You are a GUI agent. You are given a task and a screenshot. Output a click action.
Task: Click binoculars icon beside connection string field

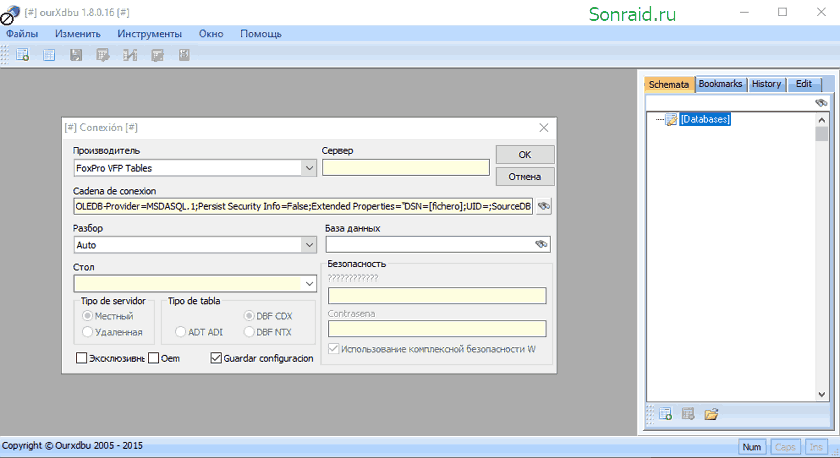point(544,206)
